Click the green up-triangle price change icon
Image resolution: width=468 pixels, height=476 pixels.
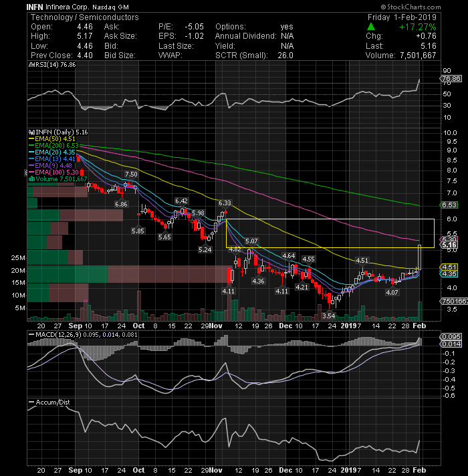[x=371, y=27]
